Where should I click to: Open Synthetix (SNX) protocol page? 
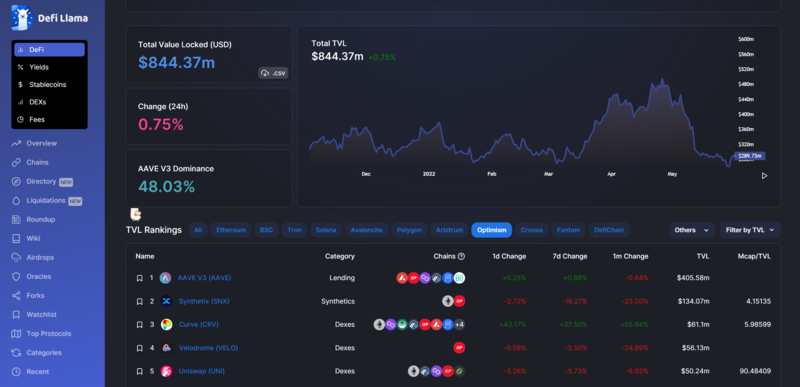coord(204,301)
